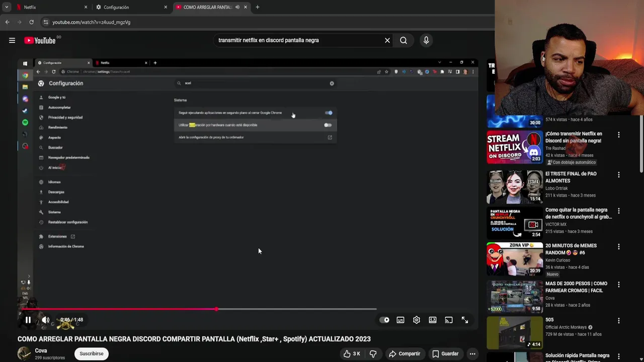Open 20 MINUTOS de MEMES RANDOM thumbnail
Image resolution: width=644 pixels, height=362 pixels.
click(514, 259)
